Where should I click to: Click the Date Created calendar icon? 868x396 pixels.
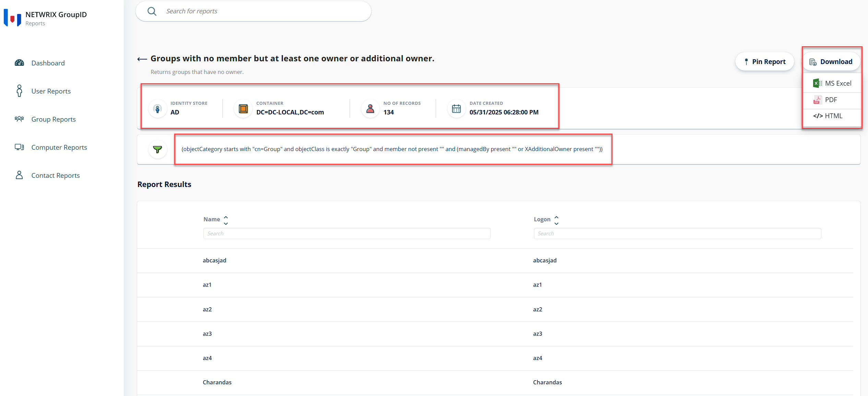pos(456,109)
